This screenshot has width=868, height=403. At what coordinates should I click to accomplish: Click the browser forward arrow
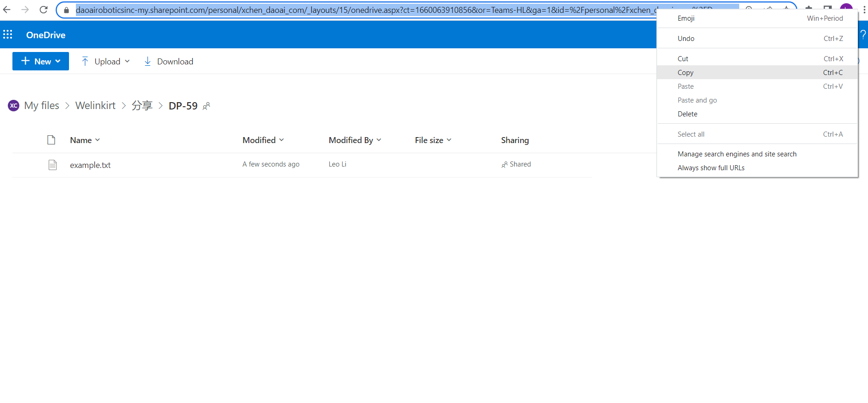point(25,10)
